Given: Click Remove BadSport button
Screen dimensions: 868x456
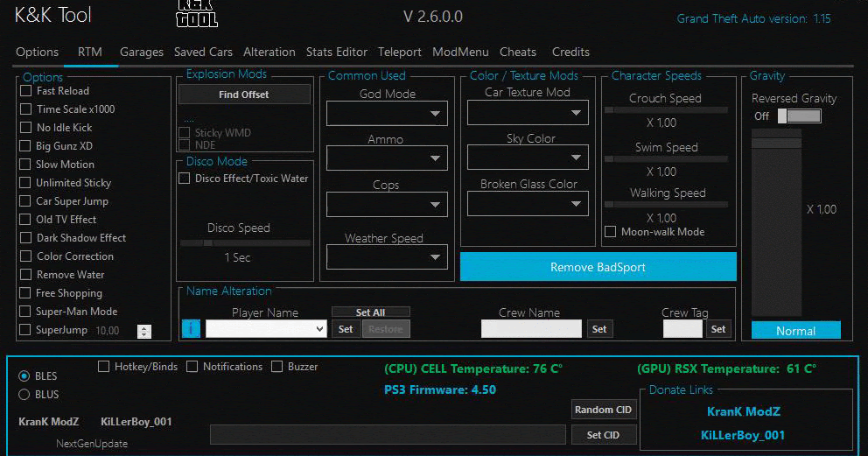Looking at the screenshot, I should pos(598,267).
